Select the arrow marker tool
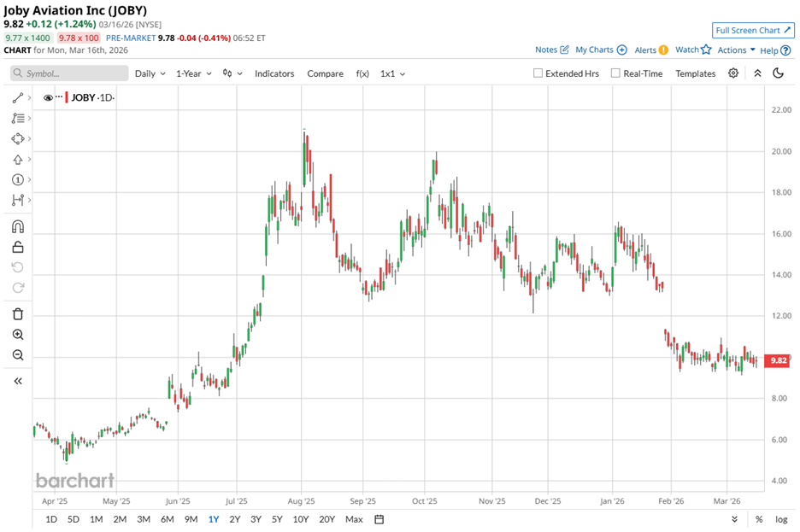 [18, 160]
